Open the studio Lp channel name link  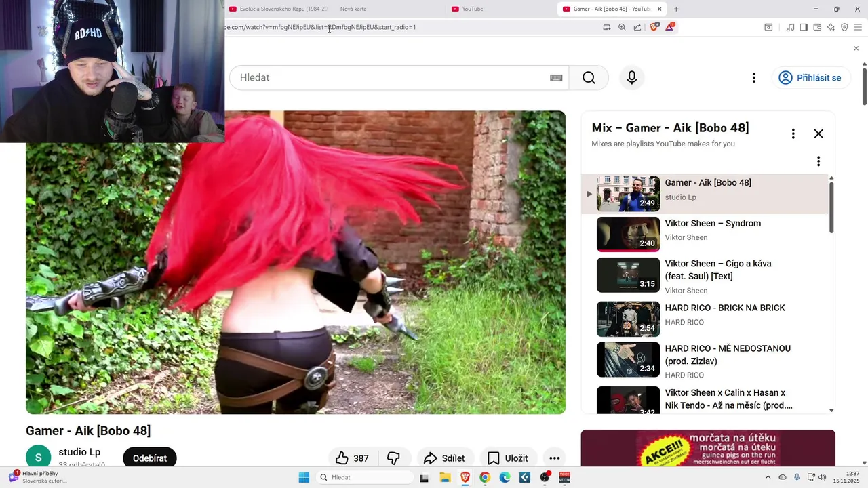coord(79,452)
